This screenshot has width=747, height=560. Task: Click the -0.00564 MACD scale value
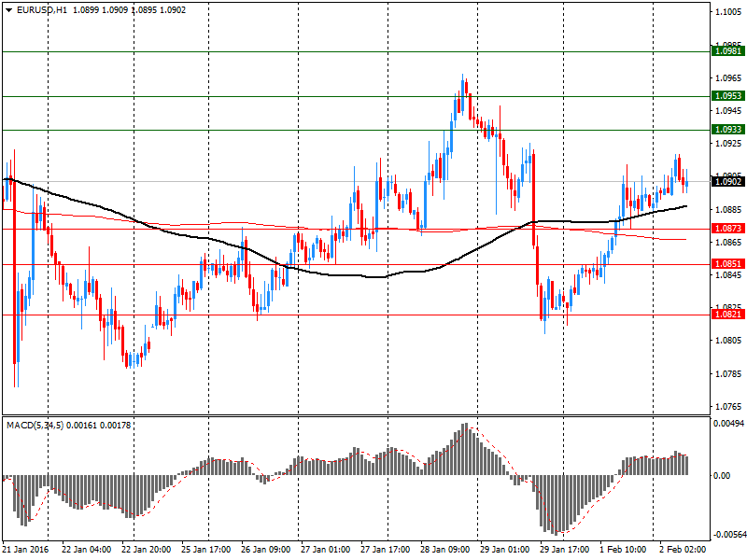(x=729, y=535)
